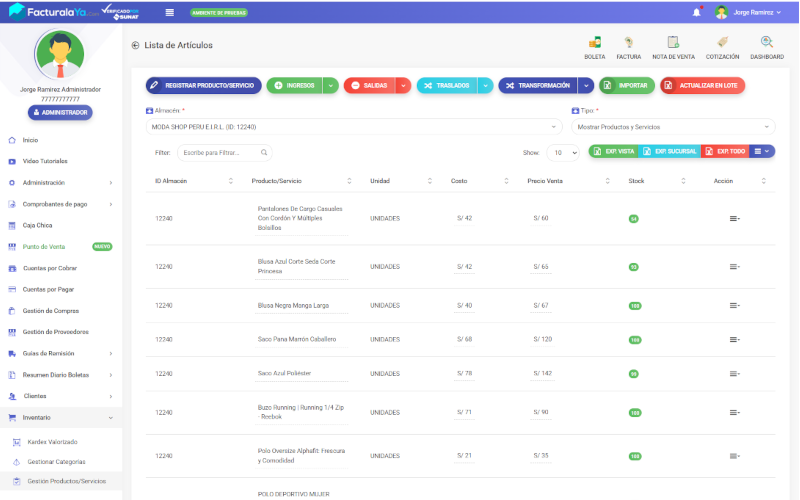Sort by Unidad column arrows
Viewport: 800px width, 500px height.
pyautogui.click(x=430, y=181)
